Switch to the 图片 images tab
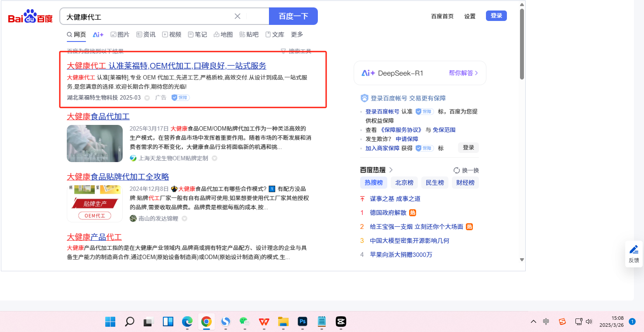 [x=120, y=35]
